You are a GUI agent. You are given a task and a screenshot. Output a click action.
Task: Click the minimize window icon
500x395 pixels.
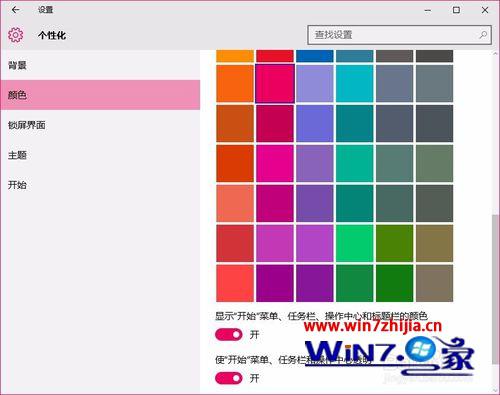coord(428,10)
